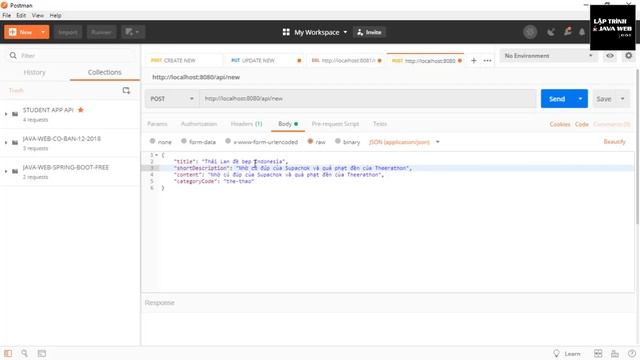This screenshot has width=640, height=360.
Task: Switch to the Headers (1) tab
Action: click(x=246, y=124)
